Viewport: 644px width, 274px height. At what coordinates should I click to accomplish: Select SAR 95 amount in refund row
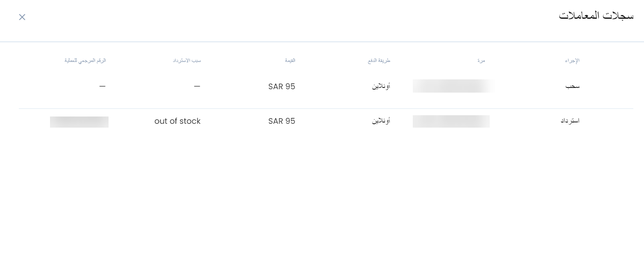pyautogui.click(x=282, y=121)
